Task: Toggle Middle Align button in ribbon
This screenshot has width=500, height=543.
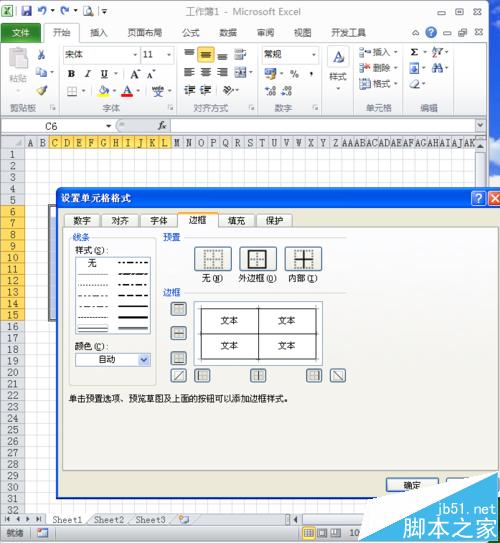Action: (206, 54)
